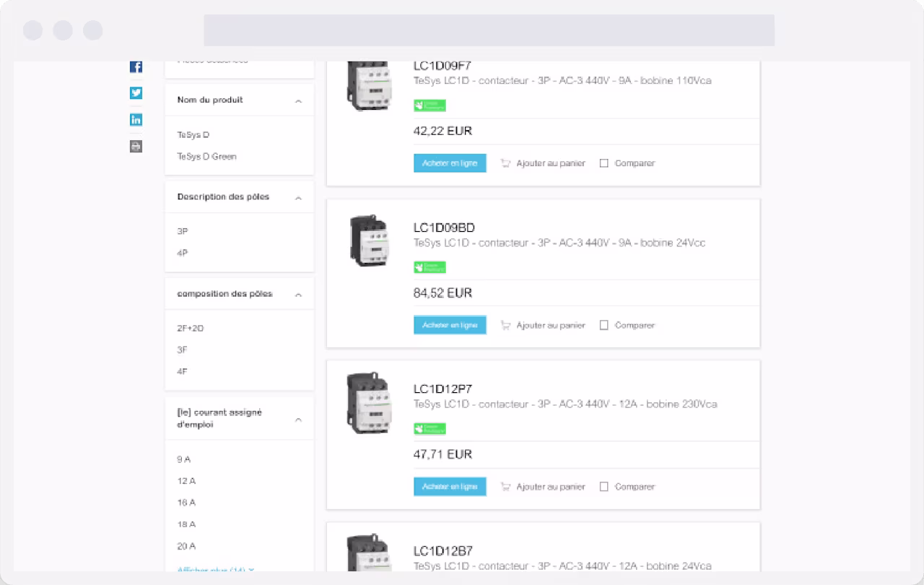Viewport: 924px width, 585px height.
Task: Buy LC1D12P7 with Acheter en ligne
Action: [x=450, y=487]
